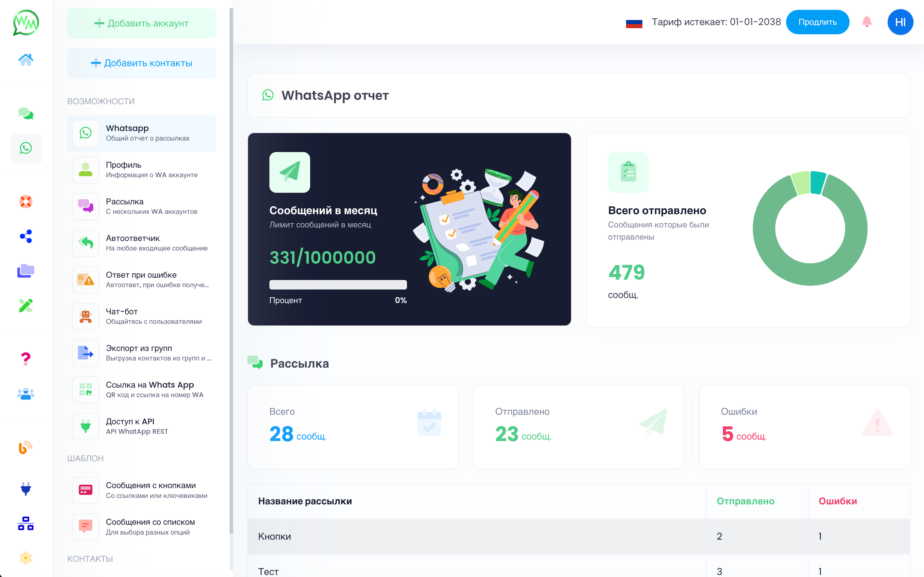
Task: Click the sidebar vertical scrollbar
Action: coord(231,267)
